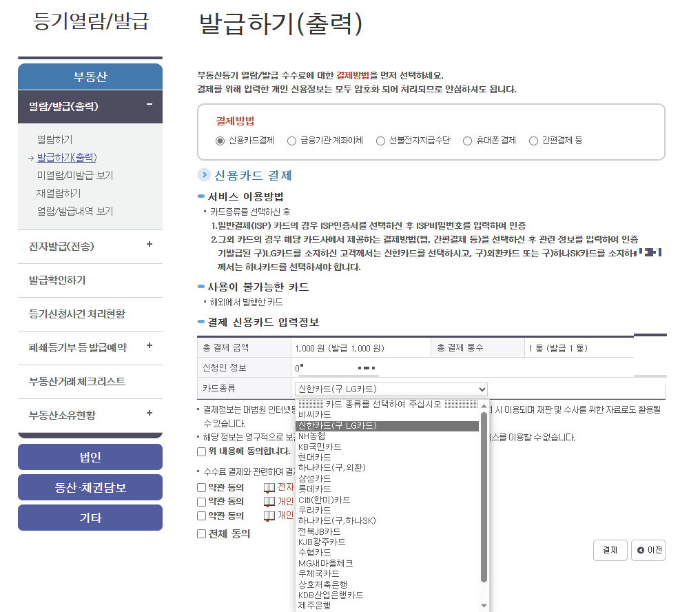
Task: Enable the 전체 동의 checkbox
Action: click(200, 533)
